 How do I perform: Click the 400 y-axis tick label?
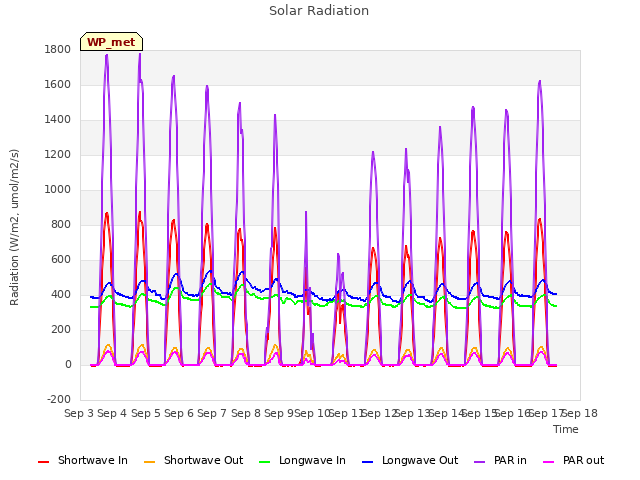pyautogui.click(x=61, y=295)
